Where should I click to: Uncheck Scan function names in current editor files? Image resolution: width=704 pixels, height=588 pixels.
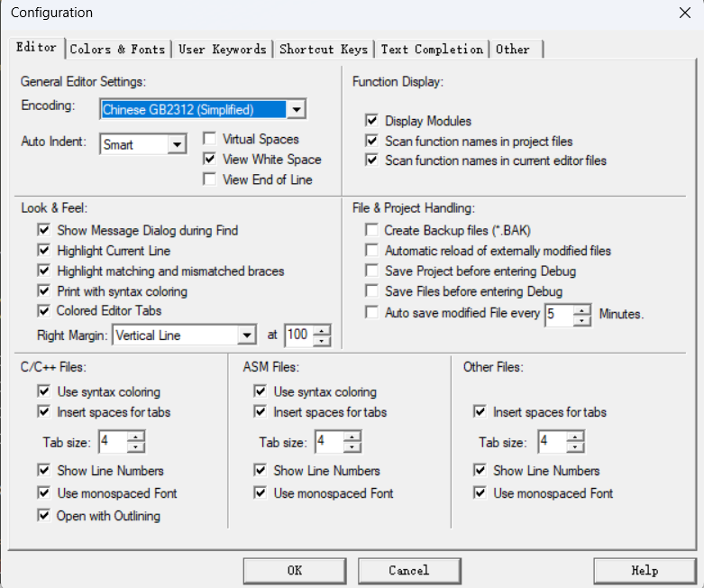(371, 160)
